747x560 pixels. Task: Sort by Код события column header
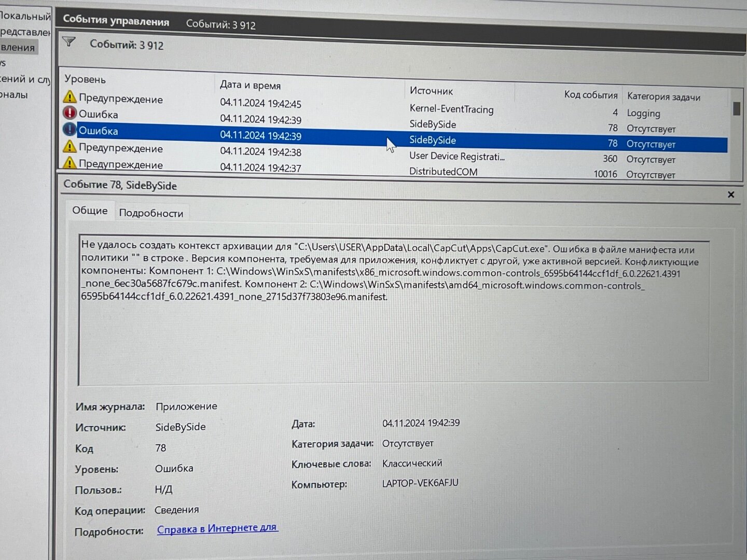(x=591, y=95)
